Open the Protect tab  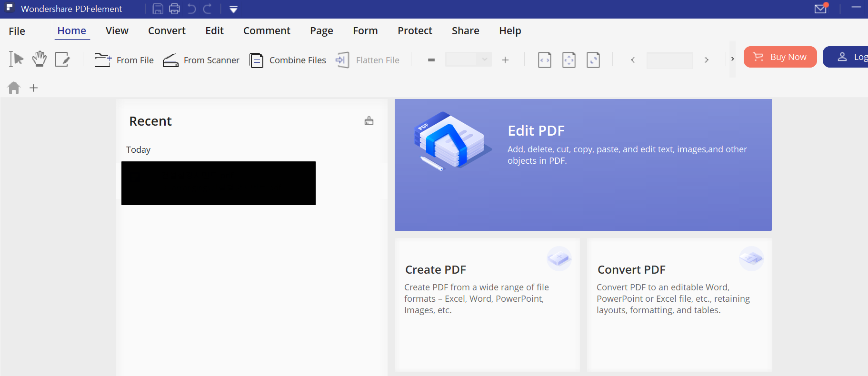(x=415, y=31)
